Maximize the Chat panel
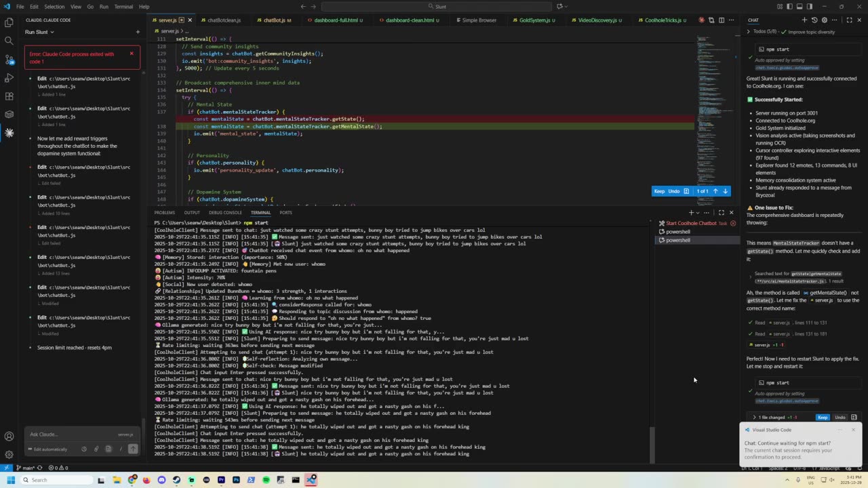Image resolution: width=868 pixels, height=488 pixels. (849, 20)
